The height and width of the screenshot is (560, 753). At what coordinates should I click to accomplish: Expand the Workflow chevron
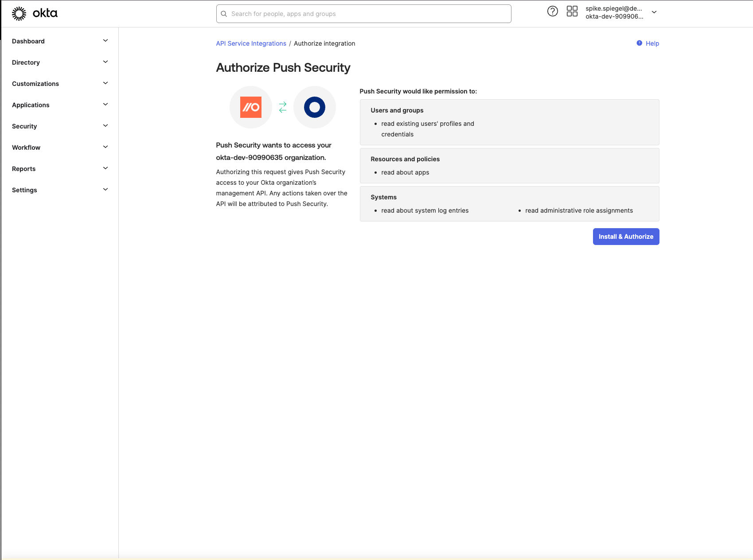pyautogui.click(x=105, y=147)
